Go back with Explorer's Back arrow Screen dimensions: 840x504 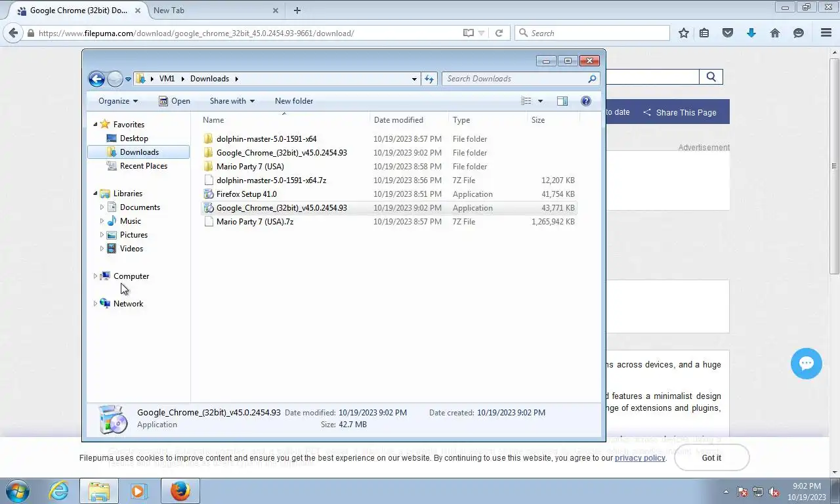click(x=96, y=79)
